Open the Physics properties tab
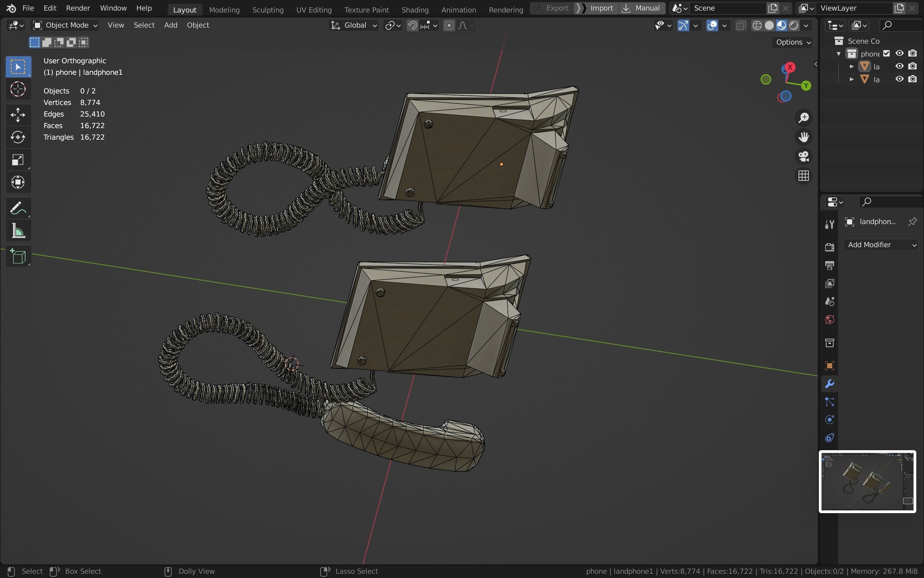Viewport: 924px width, 578px height. (x=829, y=420)
